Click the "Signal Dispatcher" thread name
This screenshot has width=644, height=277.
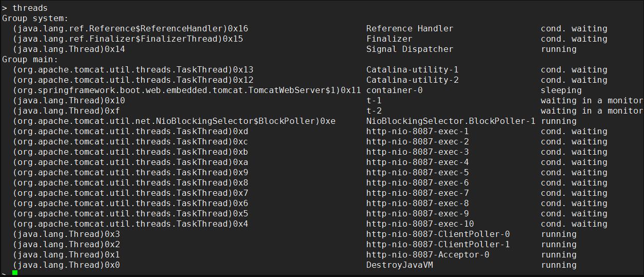[x=409, y=49]
